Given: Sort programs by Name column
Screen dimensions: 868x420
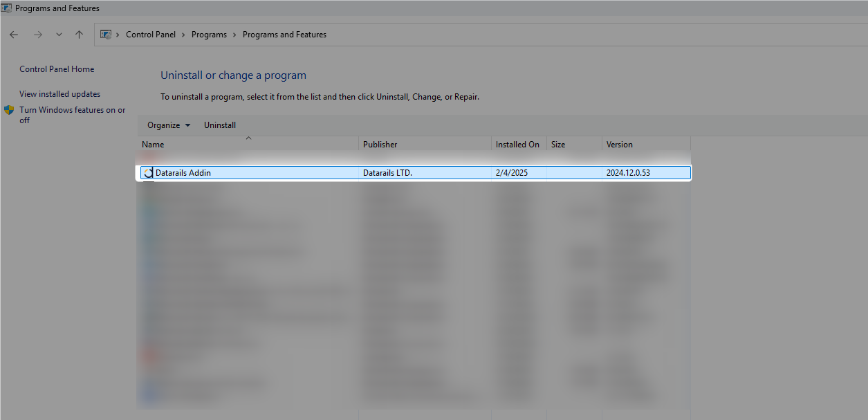Looking at the screenshot, I should point(249,145).
